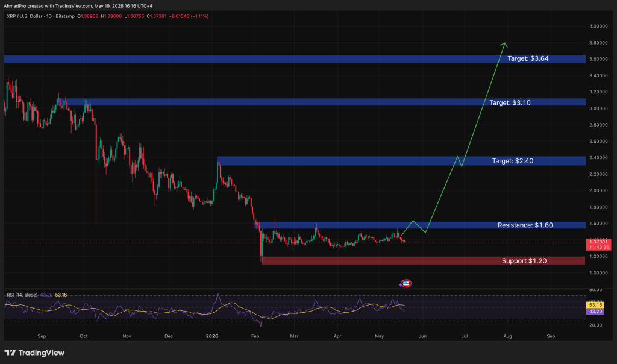Click the Oct label on the time axis

[x=83, y=336]
